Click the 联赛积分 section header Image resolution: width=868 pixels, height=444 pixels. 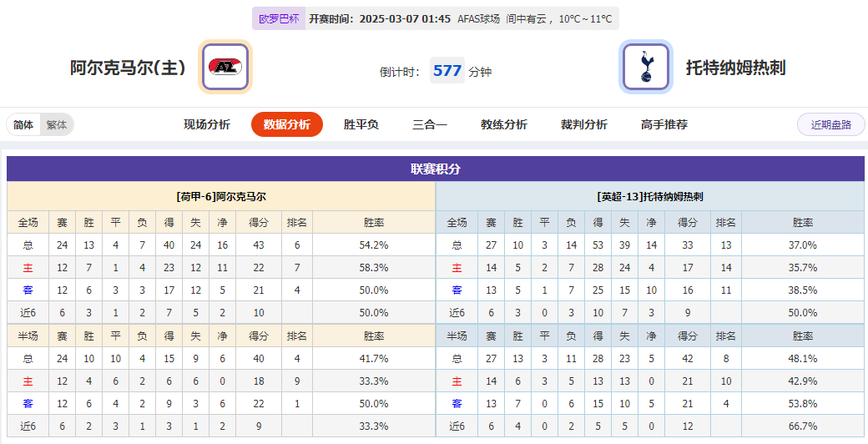click(x=435, y=169)
